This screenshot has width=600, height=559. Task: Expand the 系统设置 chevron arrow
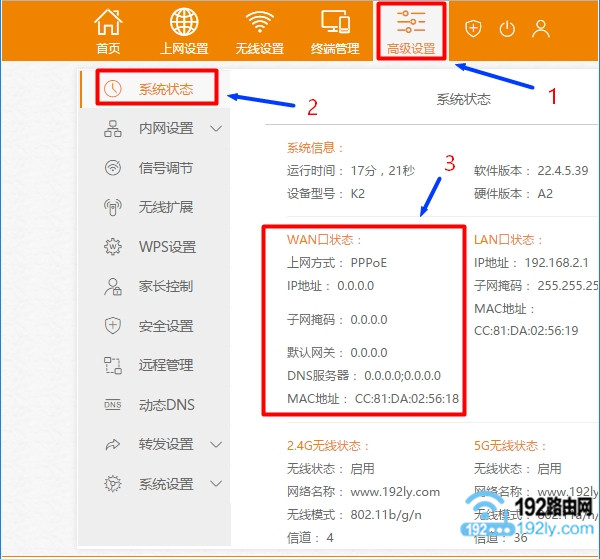[217, 484]
